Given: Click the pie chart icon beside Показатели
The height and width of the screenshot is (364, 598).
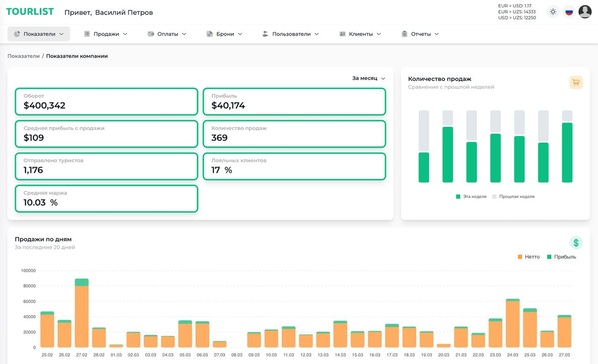Looking at the screenshot, I should [17, 34].
